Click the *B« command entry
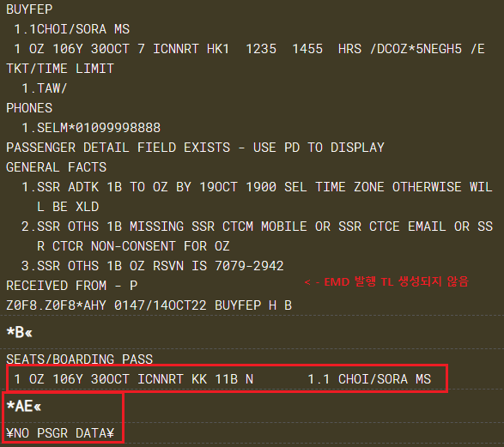Image resolution: width=504 pixels, height=447 pixels. (20, 332)
